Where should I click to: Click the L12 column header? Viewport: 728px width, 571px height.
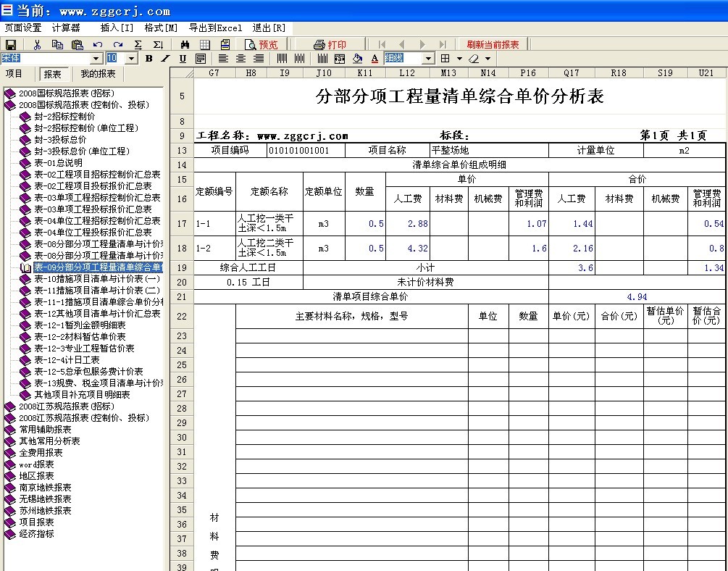click(407, 73)
